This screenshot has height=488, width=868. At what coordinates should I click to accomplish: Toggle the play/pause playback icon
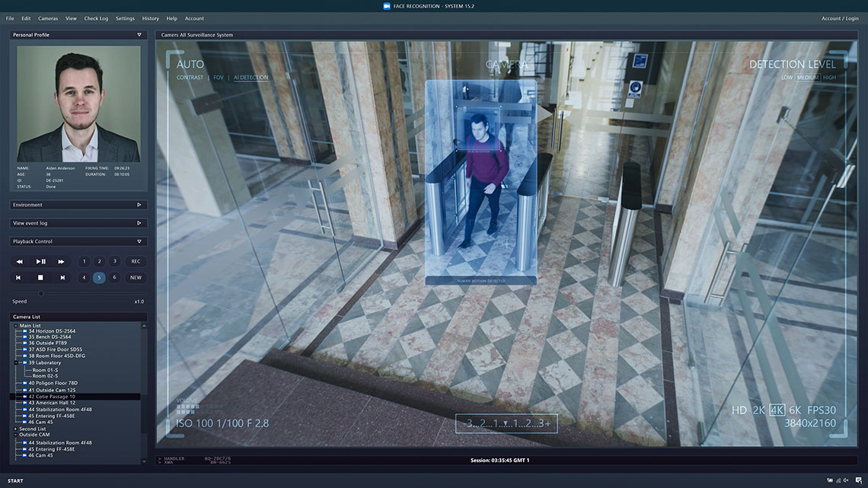click(40, 261)
